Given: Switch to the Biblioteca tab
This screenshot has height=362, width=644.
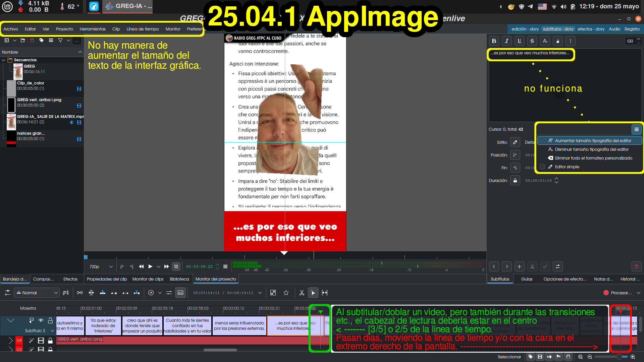Looking at the screenshot, I should click(x=179, y=279).
